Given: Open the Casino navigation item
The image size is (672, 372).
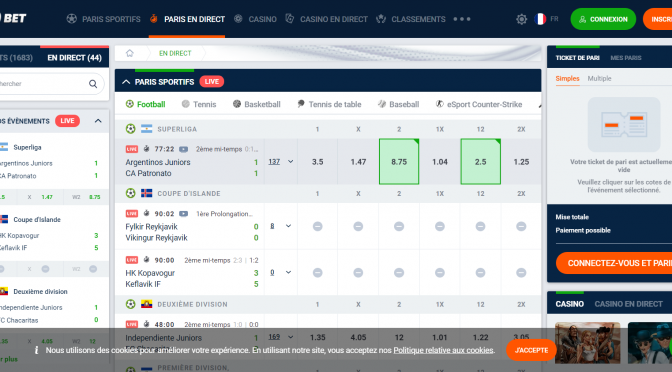Looking at the screenshot, I should pos(255,19).
